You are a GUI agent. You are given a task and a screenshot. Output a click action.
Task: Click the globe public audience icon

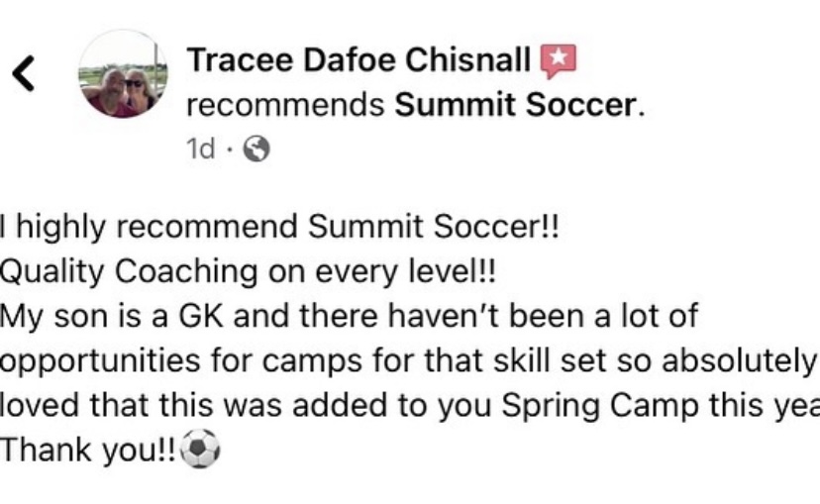click(256, 150)
